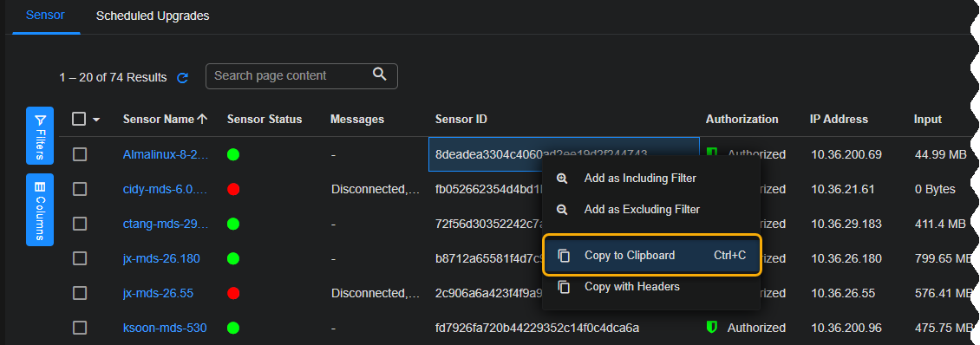Open the Filters side panel
This screenshot has width=980, height=345.
(40, 135)
